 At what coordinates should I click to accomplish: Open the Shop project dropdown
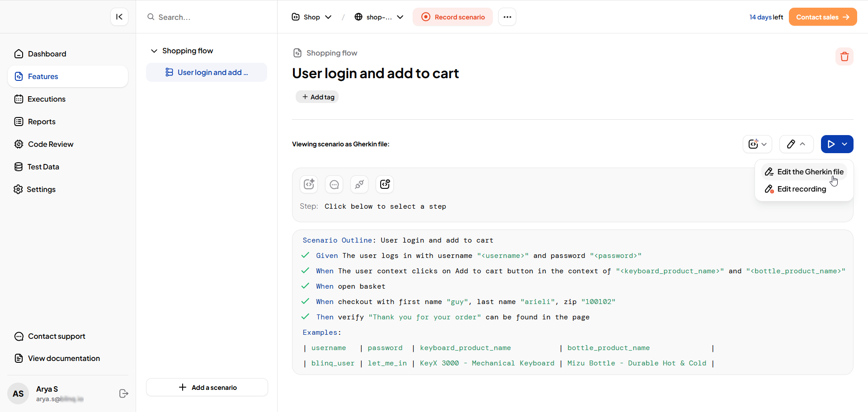(311, 17)
